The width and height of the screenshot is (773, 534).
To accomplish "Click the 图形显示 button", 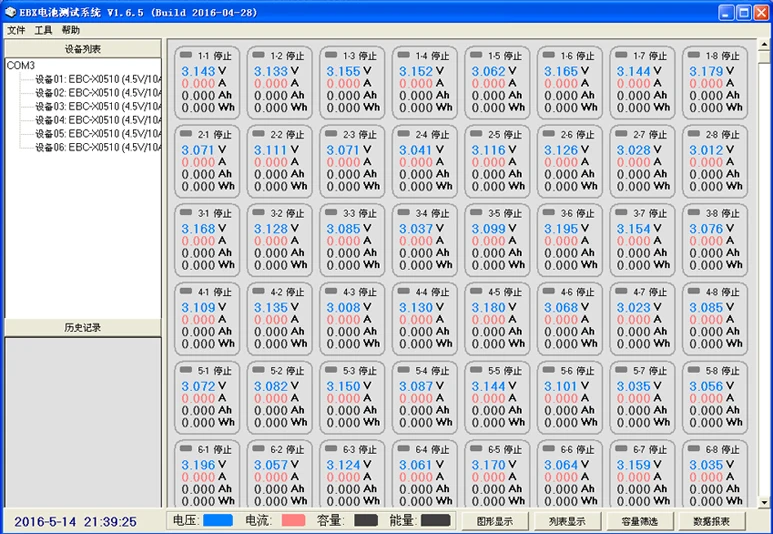I will (x=494, y=521).
